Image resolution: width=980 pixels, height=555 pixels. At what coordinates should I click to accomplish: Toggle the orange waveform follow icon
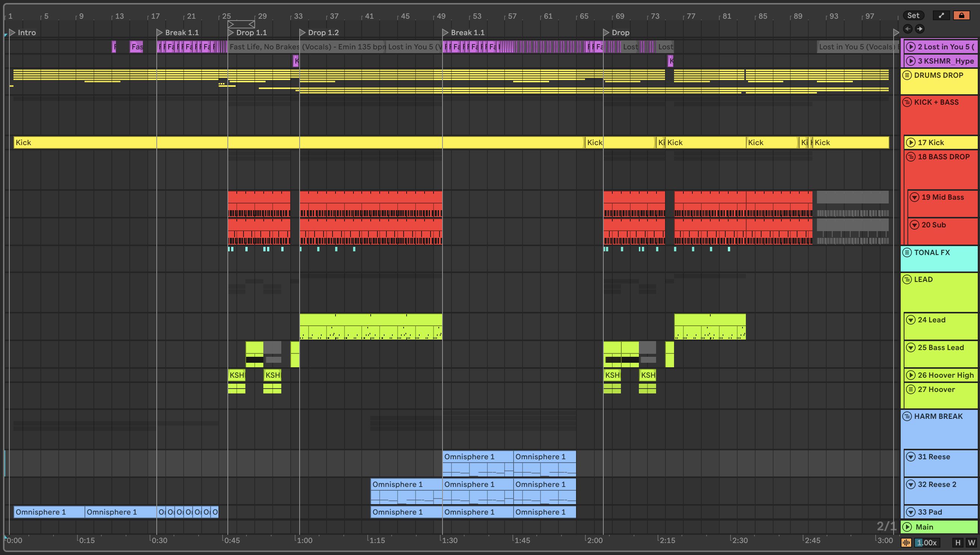pos(906,542)
